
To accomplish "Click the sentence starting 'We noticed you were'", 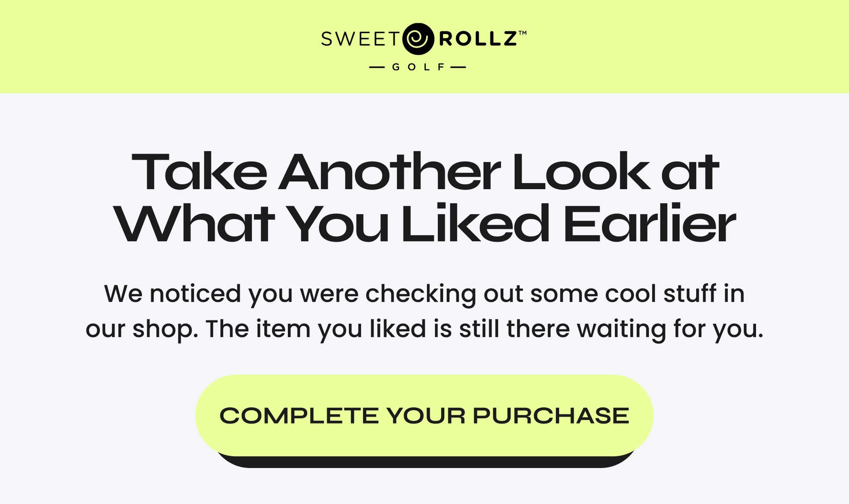I will point(424,294).
